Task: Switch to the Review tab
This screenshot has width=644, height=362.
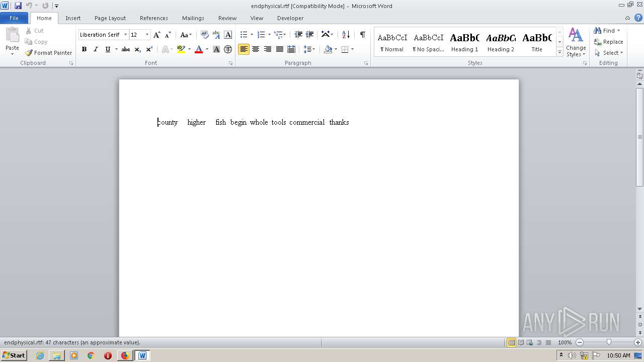Action: (x=227, y=18)
